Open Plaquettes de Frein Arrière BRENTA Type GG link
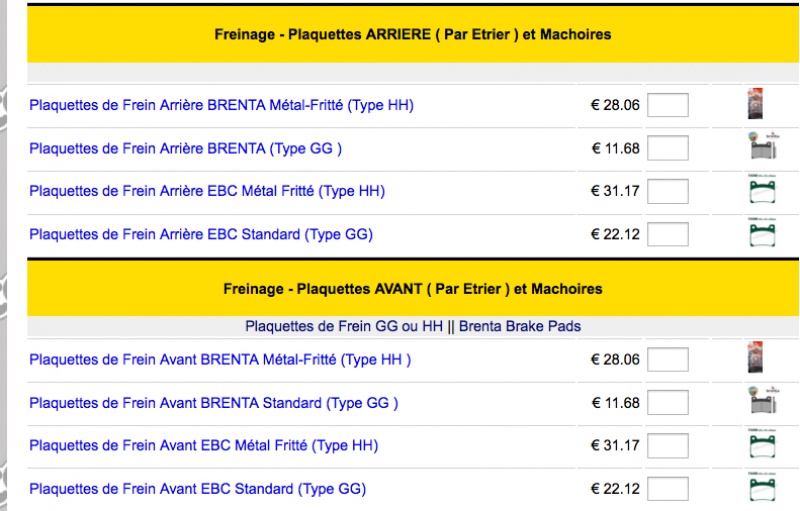The image size is (800, 511). [185, 148]
